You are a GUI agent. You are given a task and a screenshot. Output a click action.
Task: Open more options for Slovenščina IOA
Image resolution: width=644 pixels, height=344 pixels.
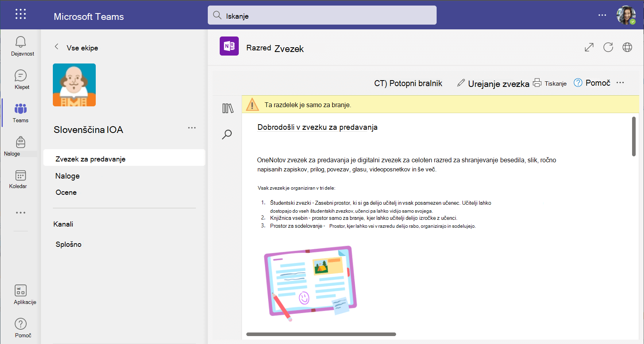point(192,128)
